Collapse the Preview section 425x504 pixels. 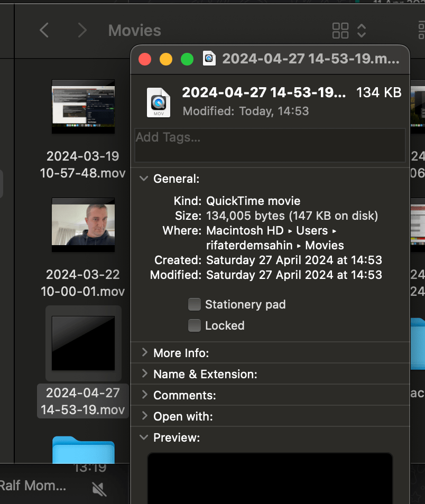pos(144,437)
